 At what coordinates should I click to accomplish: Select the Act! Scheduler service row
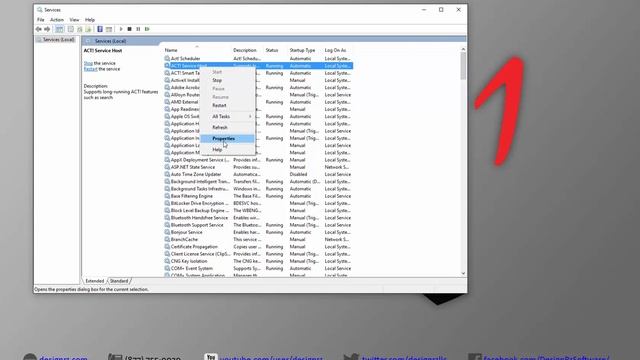[258, 58]
